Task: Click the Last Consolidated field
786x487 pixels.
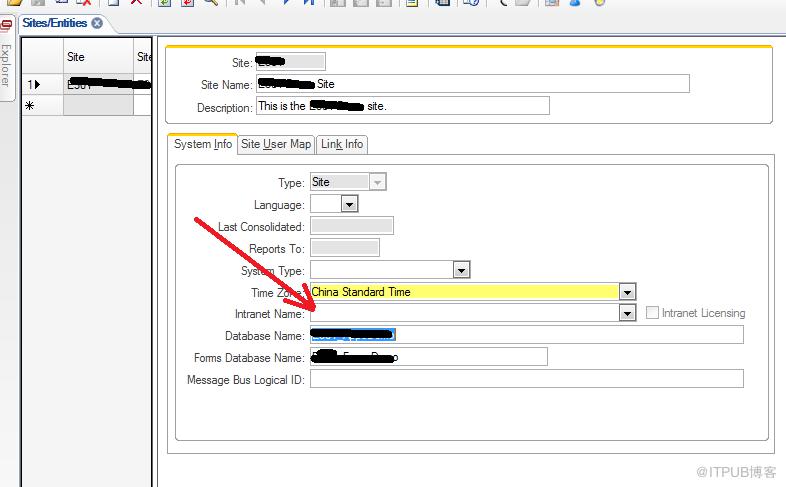Action: [x=352, y=226]
